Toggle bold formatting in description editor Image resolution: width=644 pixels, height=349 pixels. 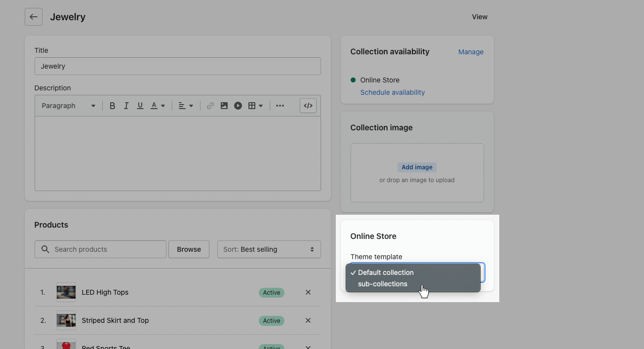click(113, 106)
